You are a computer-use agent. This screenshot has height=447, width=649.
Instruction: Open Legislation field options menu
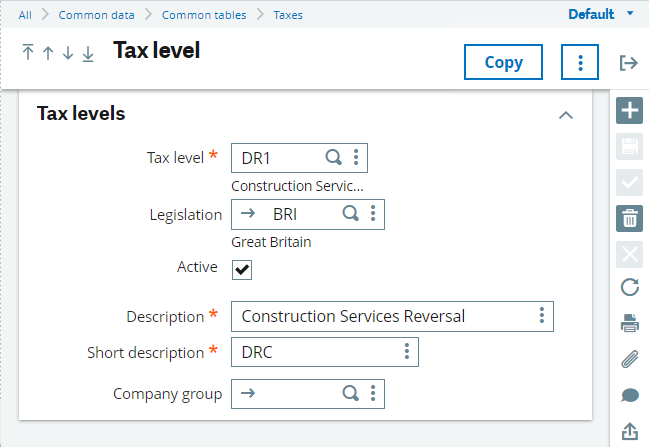coord(373,214)
